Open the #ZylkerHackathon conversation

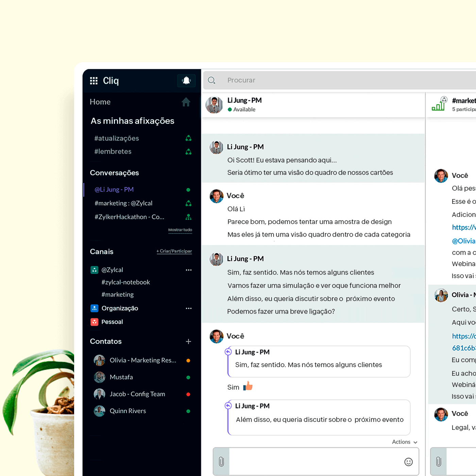[x=130, y=217]
